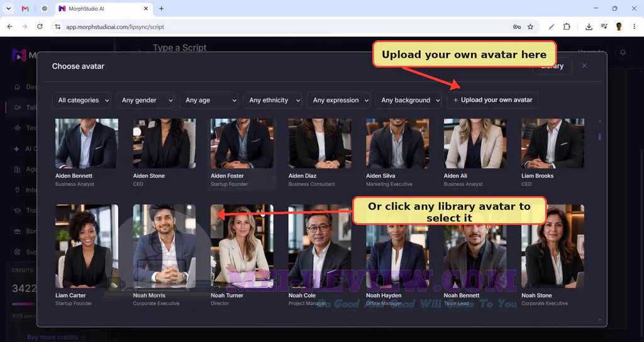The image size is (644, 342).
Task: Select the Liam Carter avatar
Action: pyautogui.click(x=87, y=246)
